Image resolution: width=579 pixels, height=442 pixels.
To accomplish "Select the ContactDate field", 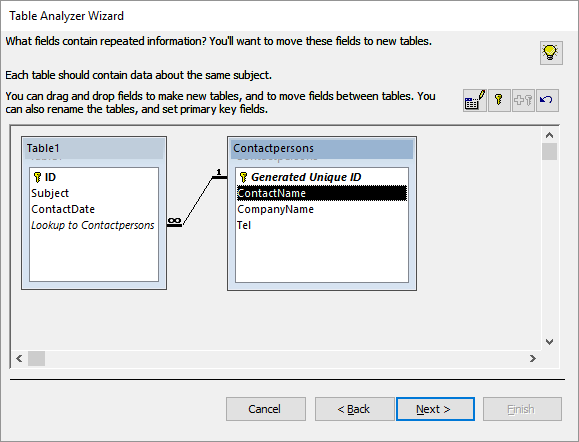I will click(63, 209).
